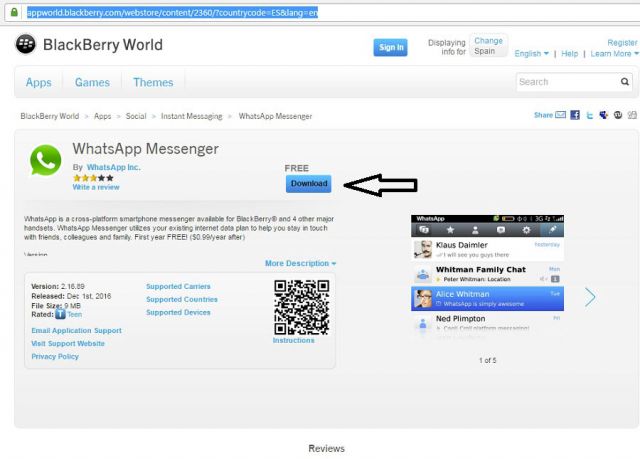Click the blue Download button

click(309, 184)
